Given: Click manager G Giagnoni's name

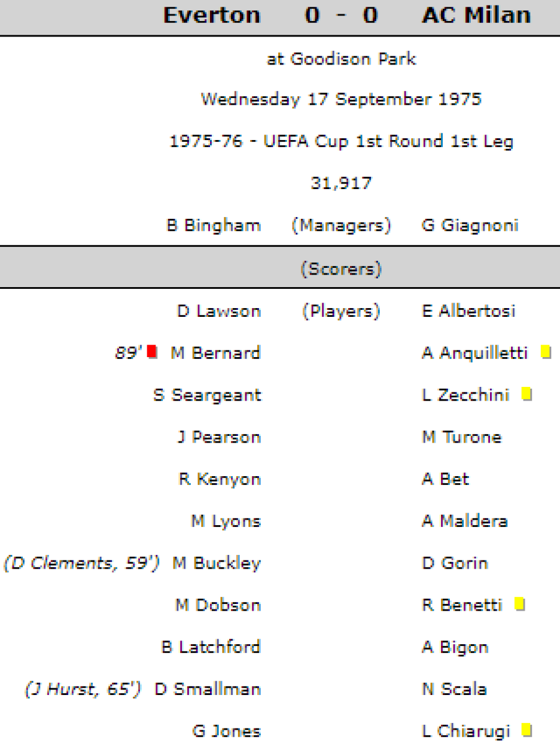Looking at the screenshot, I should (x=470, y=226).
